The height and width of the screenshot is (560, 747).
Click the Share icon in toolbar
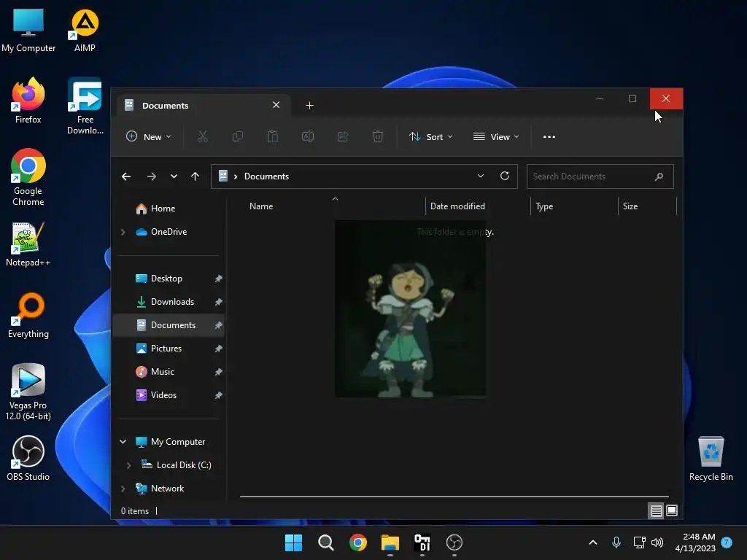click(x=343, y=136)
